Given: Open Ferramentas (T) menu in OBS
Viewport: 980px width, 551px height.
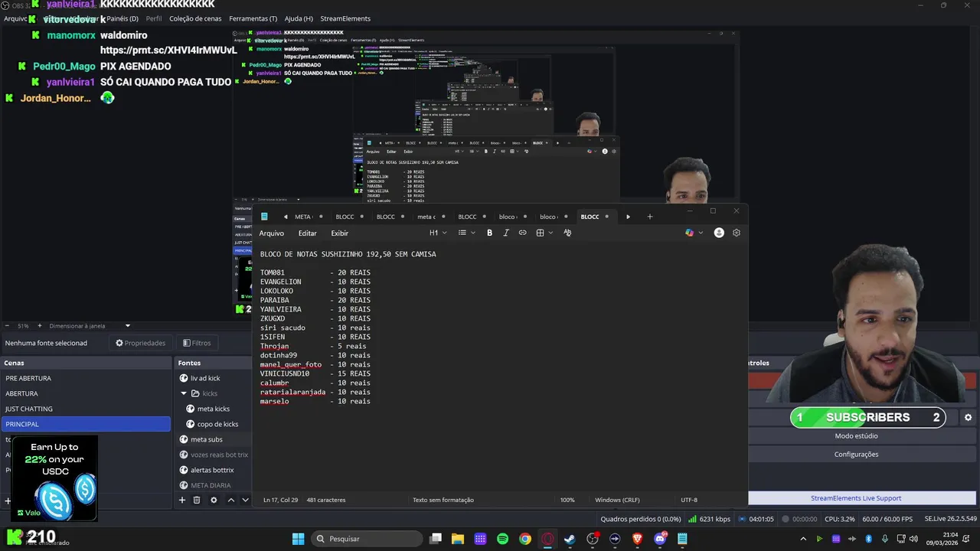Looking at the screenshot, I should [253, 18].
